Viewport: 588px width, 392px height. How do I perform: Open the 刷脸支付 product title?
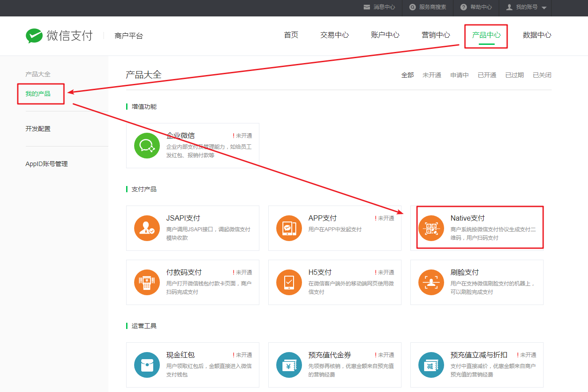point(465,272)
